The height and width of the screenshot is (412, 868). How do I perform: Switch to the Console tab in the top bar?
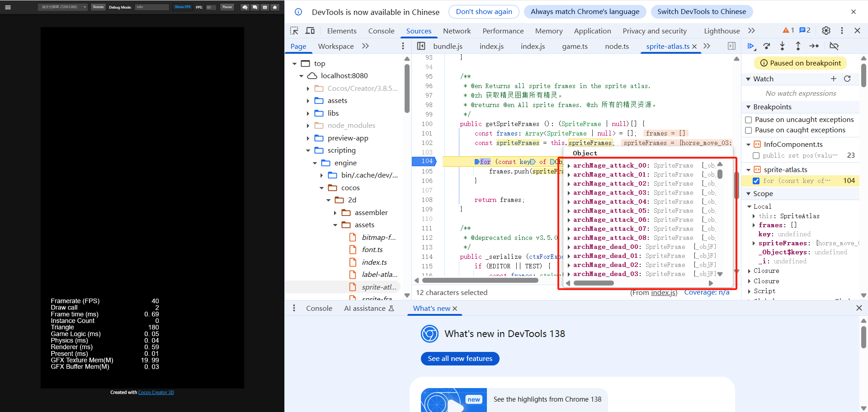pyautogui.click(x=381, y=31)
